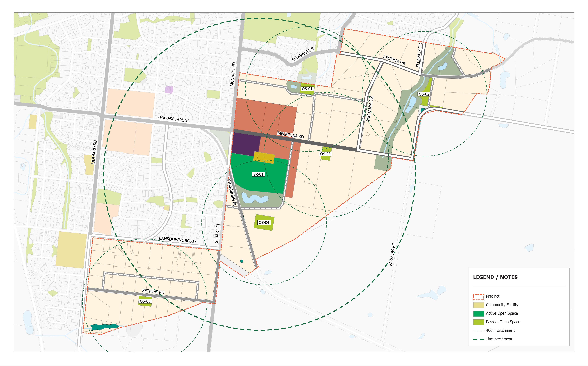Screen dimensions: 588x366
Task: Click the OS-05 open space label
Action: pos(145,301)
